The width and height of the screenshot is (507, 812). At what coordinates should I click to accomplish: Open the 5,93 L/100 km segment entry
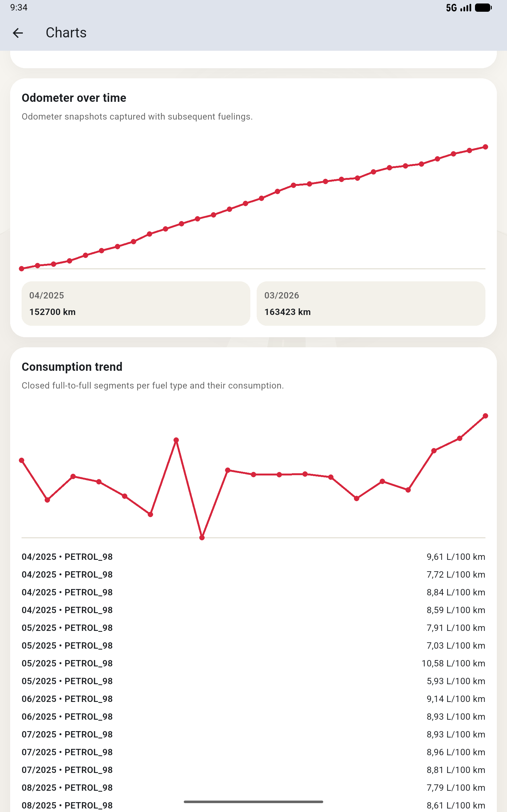tap(253, 681)
